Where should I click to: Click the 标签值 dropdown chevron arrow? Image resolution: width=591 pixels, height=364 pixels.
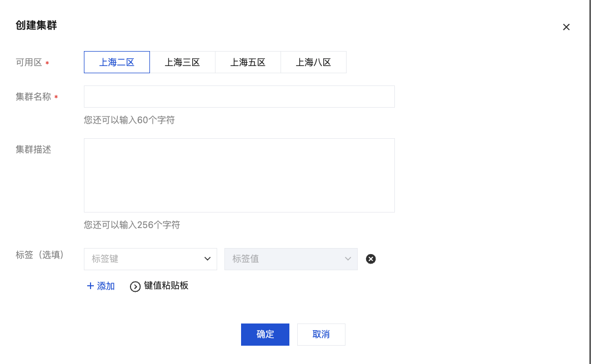click(x=348, y=259)
